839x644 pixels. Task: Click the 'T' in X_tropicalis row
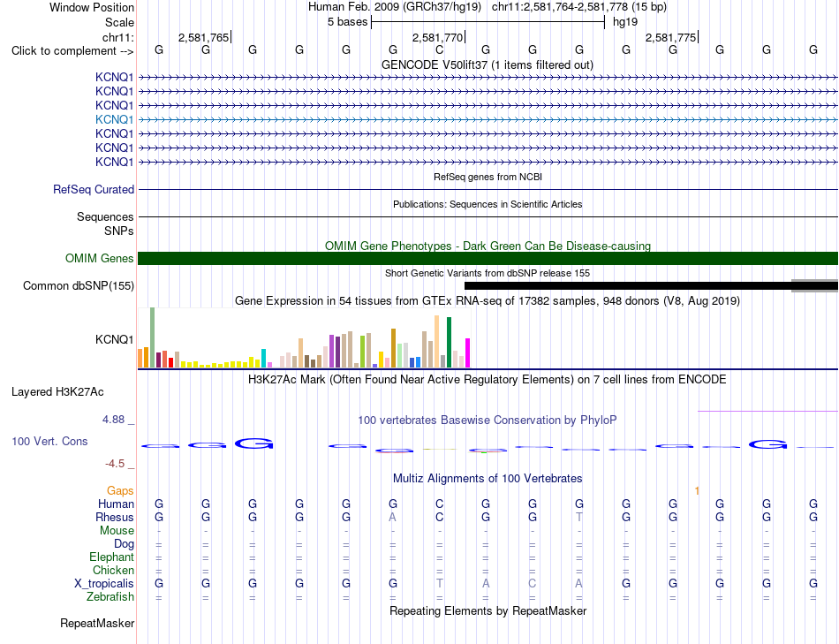pos(439,584)
